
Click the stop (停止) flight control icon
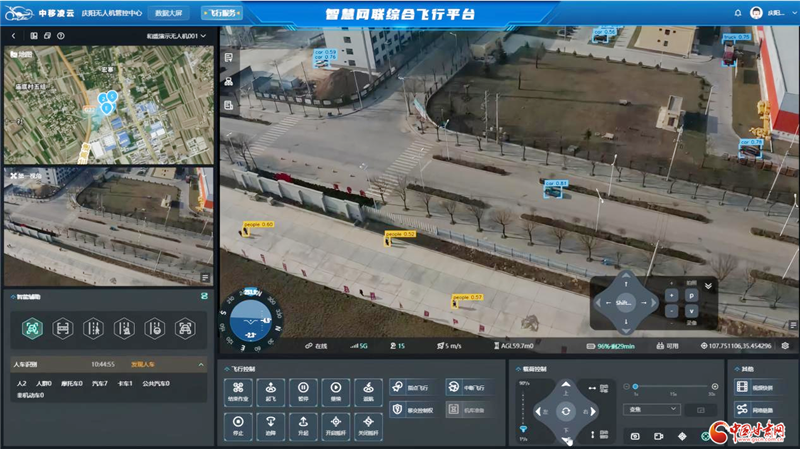(238, 424)
